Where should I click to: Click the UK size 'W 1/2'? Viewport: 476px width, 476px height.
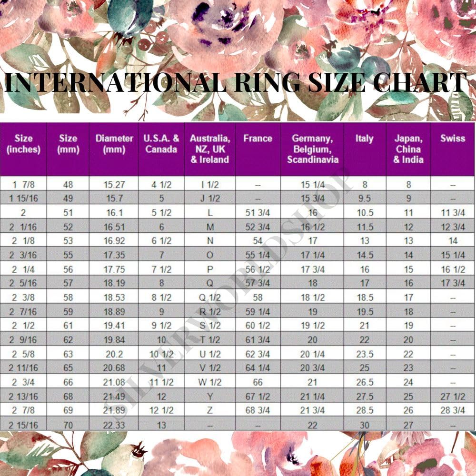point(210,382)
